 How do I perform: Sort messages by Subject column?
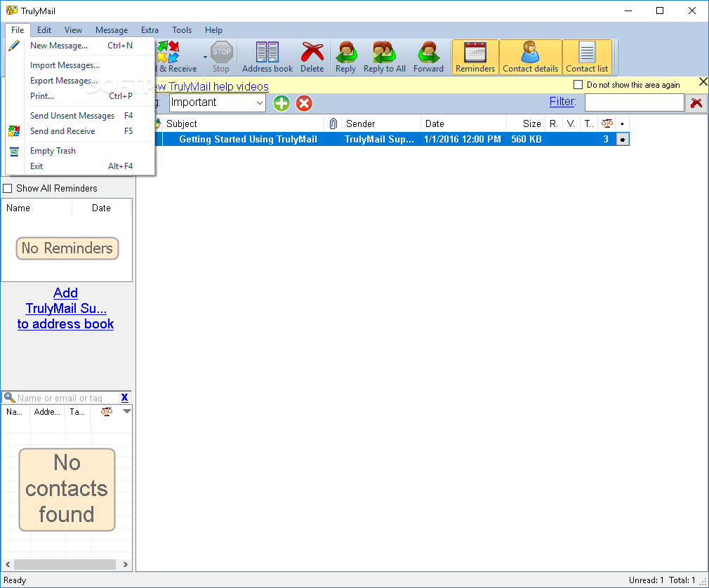[x=244, y=123]
